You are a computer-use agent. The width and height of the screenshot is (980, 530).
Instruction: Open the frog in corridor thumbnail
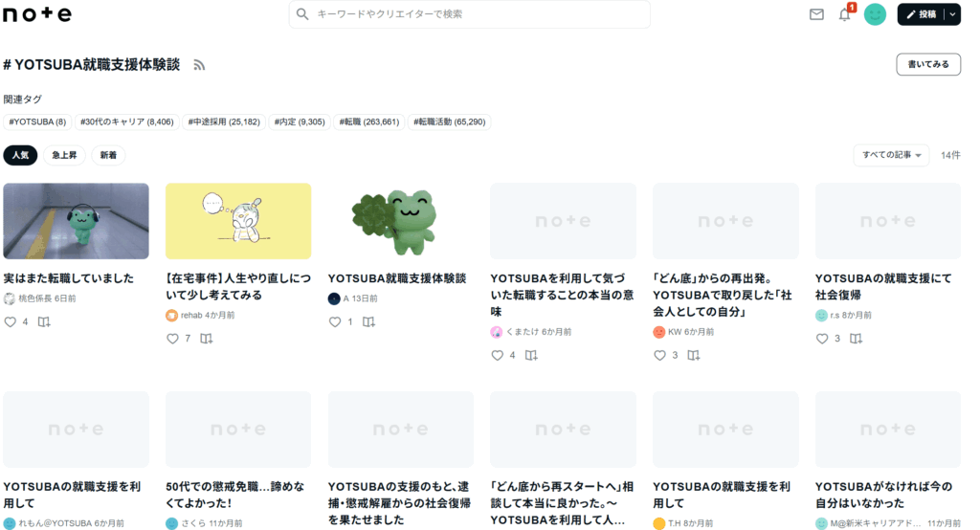[x=77, y=221]
